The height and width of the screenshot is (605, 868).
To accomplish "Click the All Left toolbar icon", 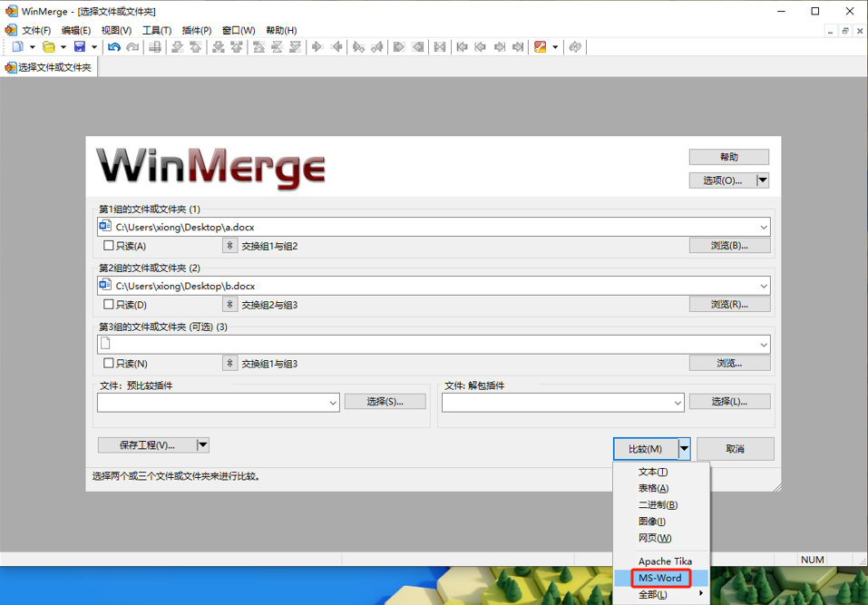I will (418, 47).
